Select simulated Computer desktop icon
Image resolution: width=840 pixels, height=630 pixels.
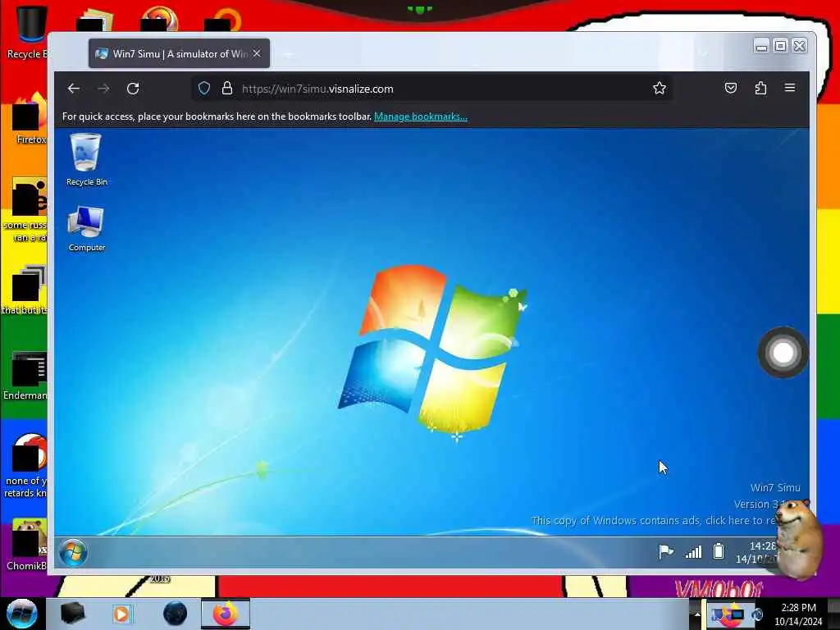[x=86, y=228]
